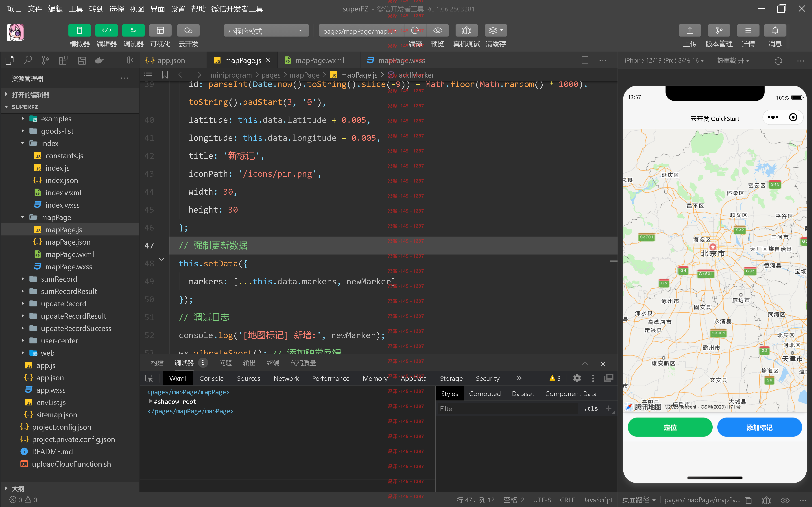Open the 消息 notifications bell

pos(775,30)
